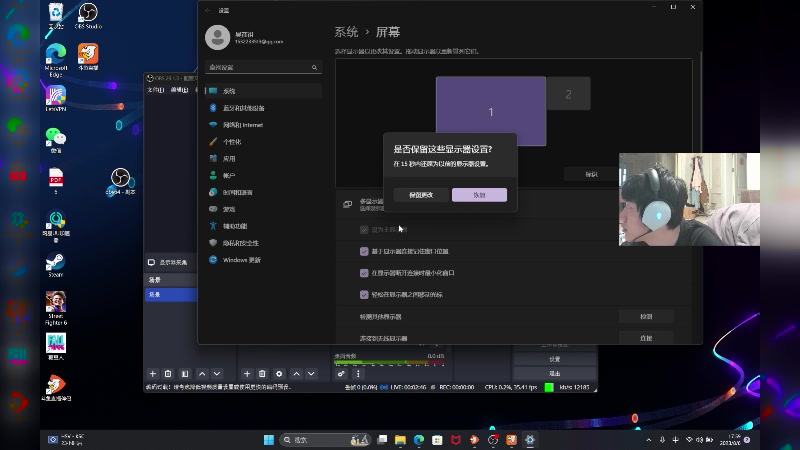Open WeChat desktop shortcut

[56, 140]
